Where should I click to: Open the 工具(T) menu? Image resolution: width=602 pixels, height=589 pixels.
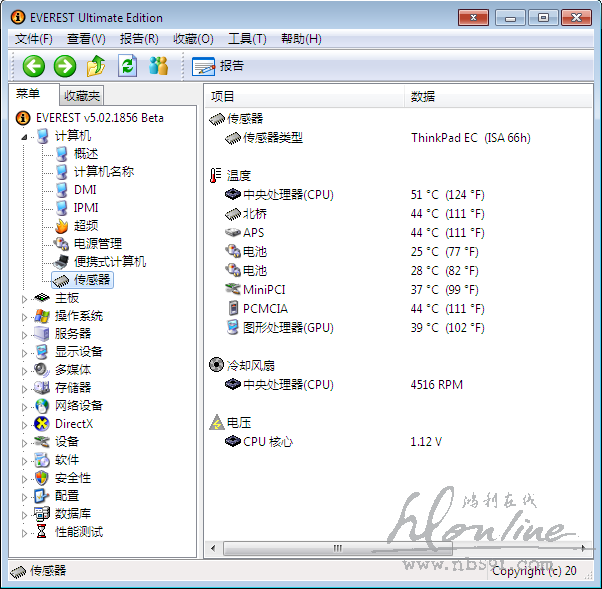coord(247,39)
